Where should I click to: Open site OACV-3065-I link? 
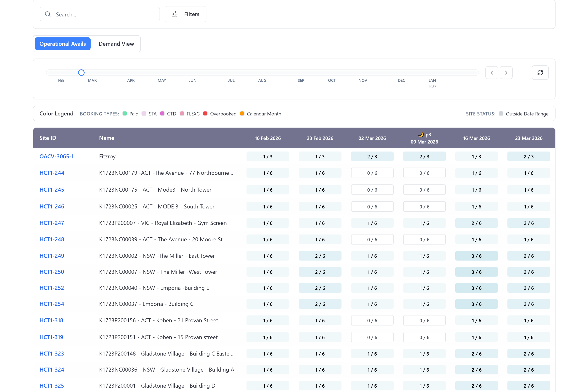(x=56, y=157)
